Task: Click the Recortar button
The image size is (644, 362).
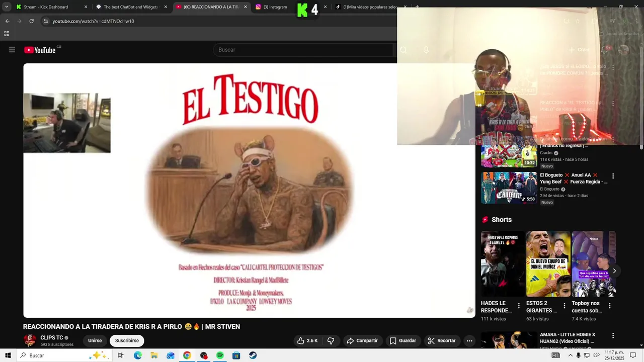Action: (442, 341)
